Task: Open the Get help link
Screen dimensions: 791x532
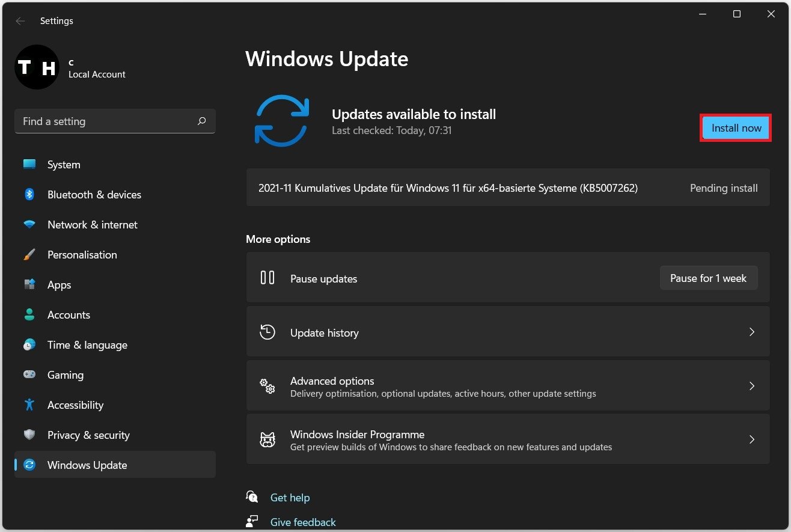Action: (x=290, y=498)
